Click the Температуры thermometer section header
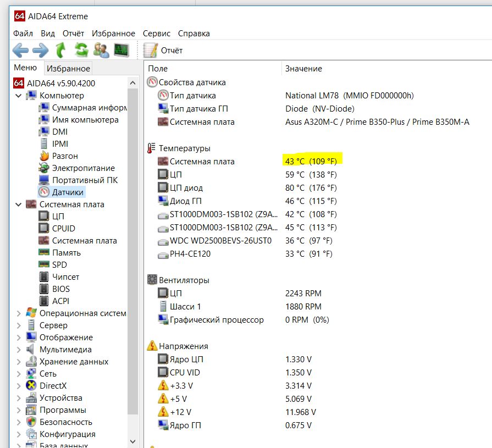Viewport: 492px width, 448px height. (179, 148)
